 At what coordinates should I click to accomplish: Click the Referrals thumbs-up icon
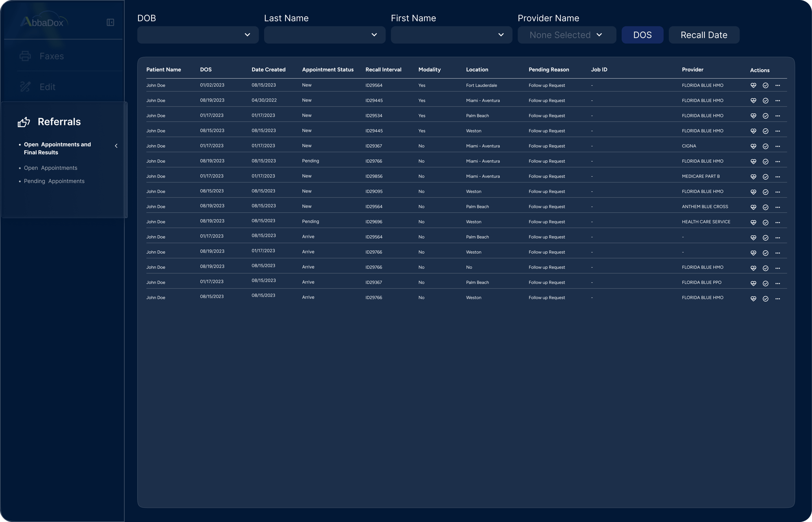(x=24, y=122)
